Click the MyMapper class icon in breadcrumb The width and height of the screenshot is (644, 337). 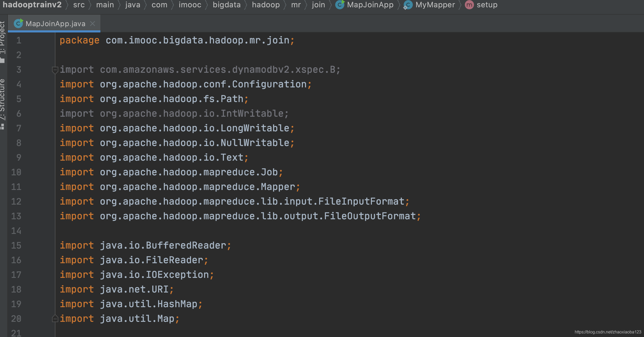click(408, 5)
